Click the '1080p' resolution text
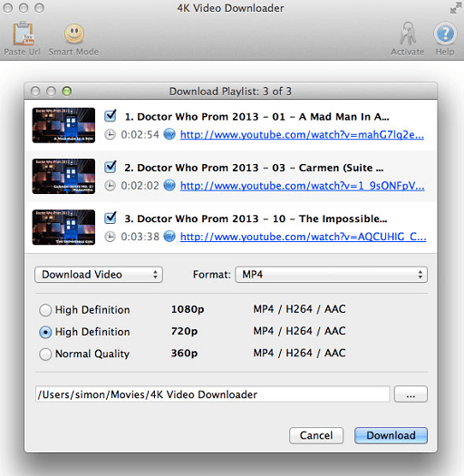Viewport: 464px width, 476px height. pos(188,309)
